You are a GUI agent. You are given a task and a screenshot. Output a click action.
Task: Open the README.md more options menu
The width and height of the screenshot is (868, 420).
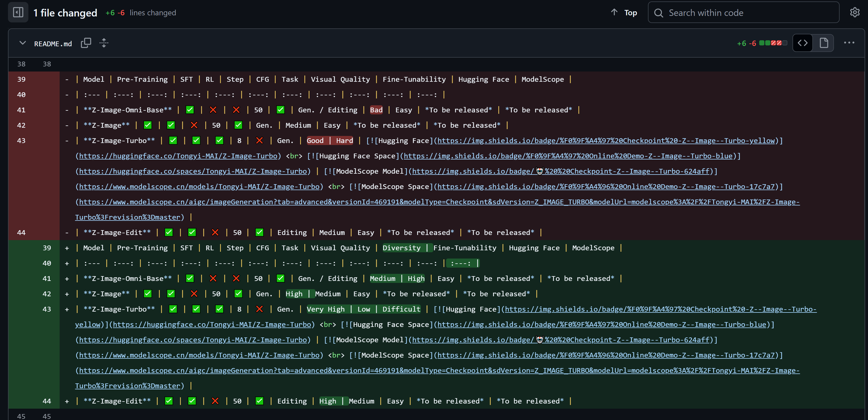tap(849, 43)
